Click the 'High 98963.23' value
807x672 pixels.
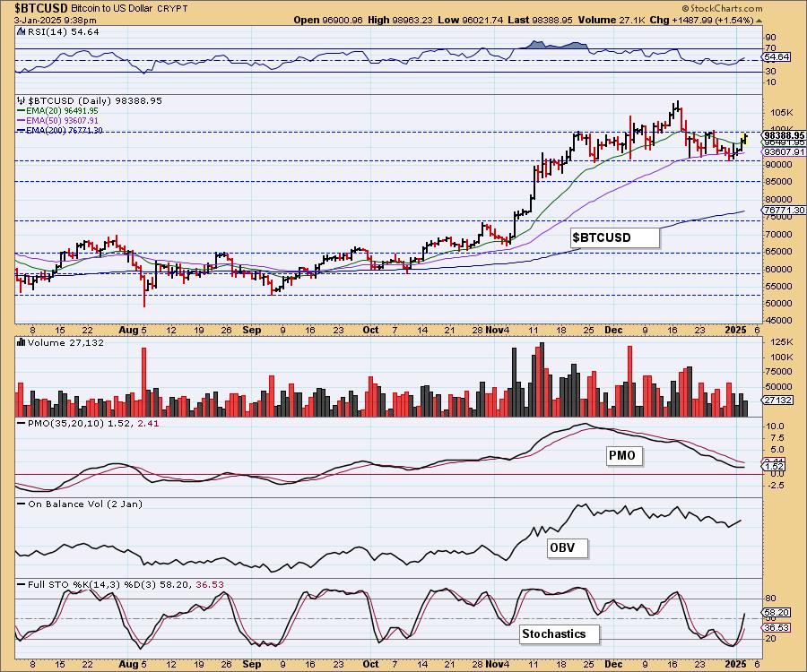tap(400, 20)
